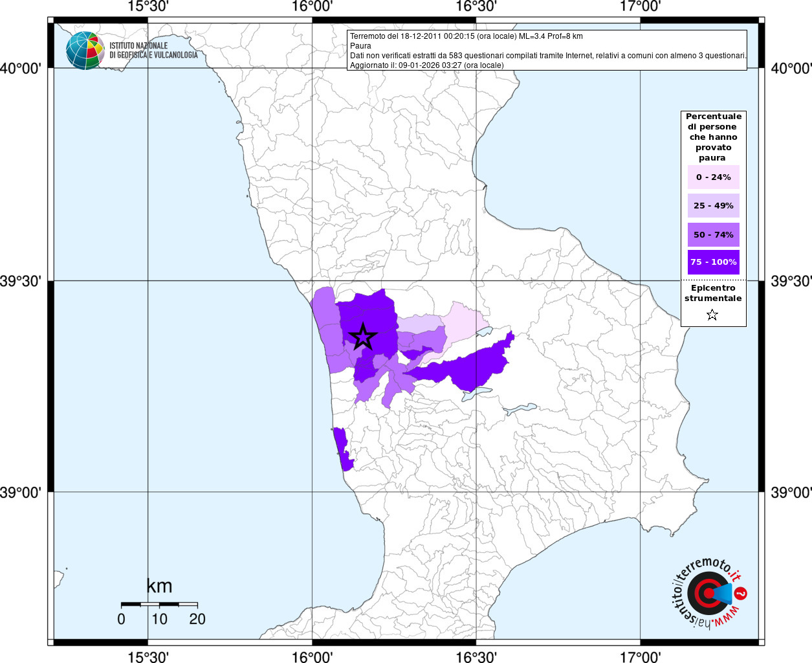812x663 pixels.
Task: Click the small dark purple coastal municipality south
Action: pyautogui.click(x=344, y=450)
